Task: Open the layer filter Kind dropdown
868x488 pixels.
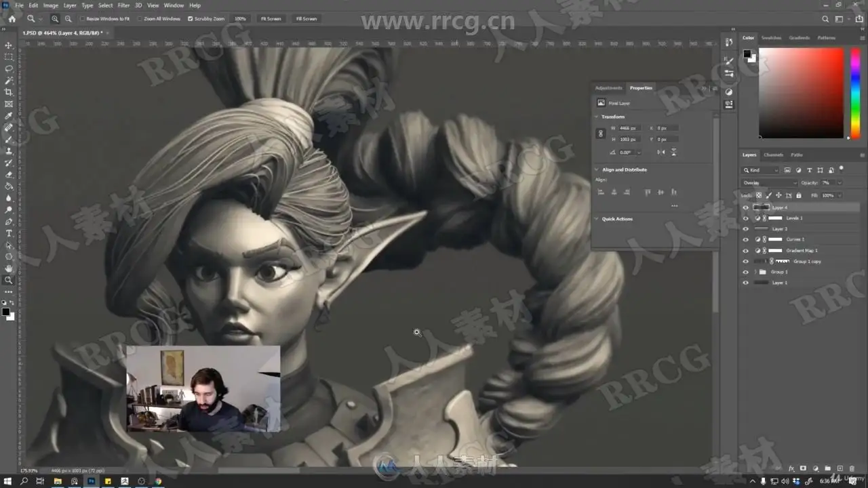Action: coord(761,170)
